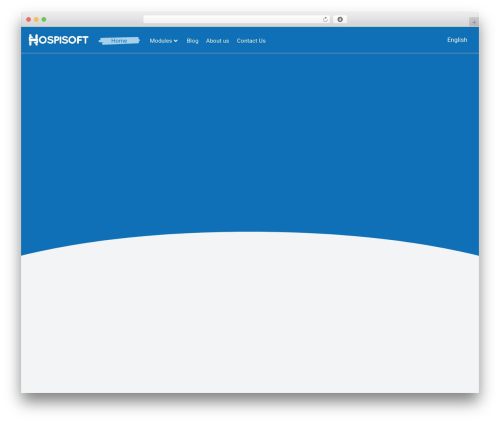
Task: Close the browser window with red button
Action: (x=29, y=19)
